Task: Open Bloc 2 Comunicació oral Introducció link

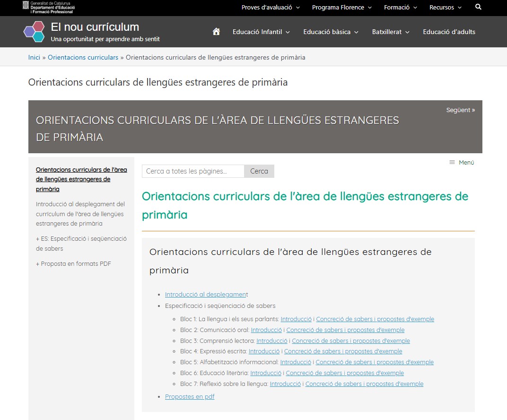Action: coord(266,330)
